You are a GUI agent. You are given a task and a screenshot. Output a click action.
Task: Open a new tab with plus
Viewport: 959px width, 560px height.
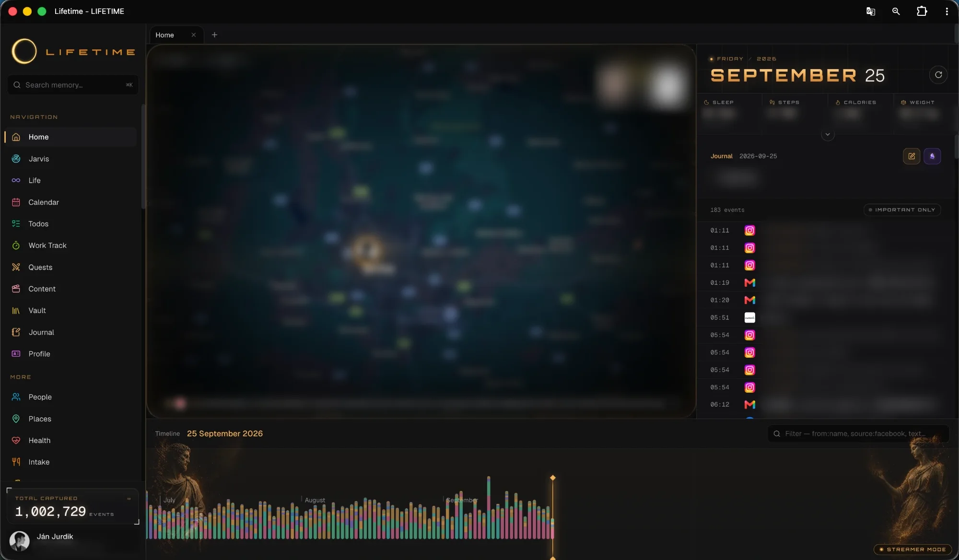pos(214,35)
